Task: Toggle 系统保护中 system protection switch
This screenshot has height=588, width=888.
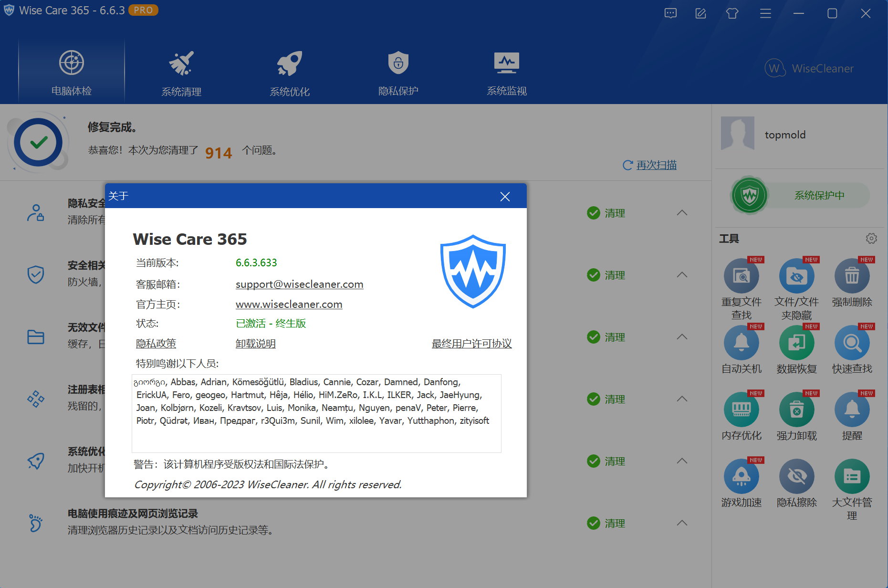Action: (x=801, y=195)
